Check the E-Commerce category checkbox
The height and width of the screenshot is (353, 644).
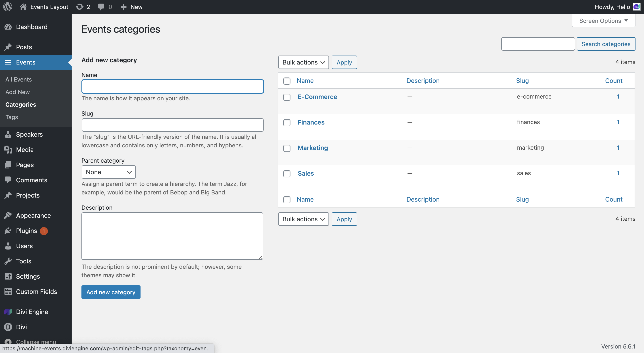tap(287, 97)
